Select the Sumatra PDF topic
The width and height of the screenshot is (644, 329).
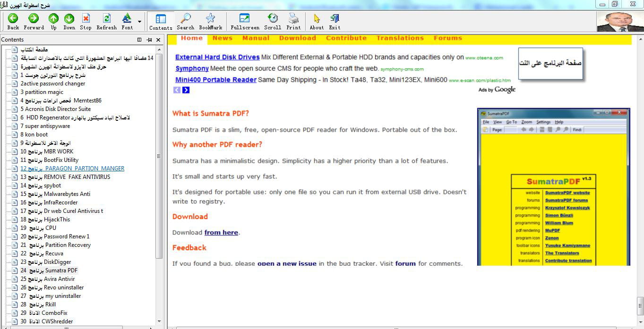[49, 270]
